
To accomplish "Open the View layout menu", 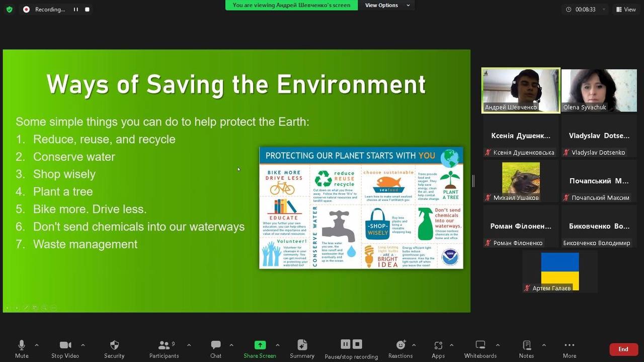I will 625,9.
